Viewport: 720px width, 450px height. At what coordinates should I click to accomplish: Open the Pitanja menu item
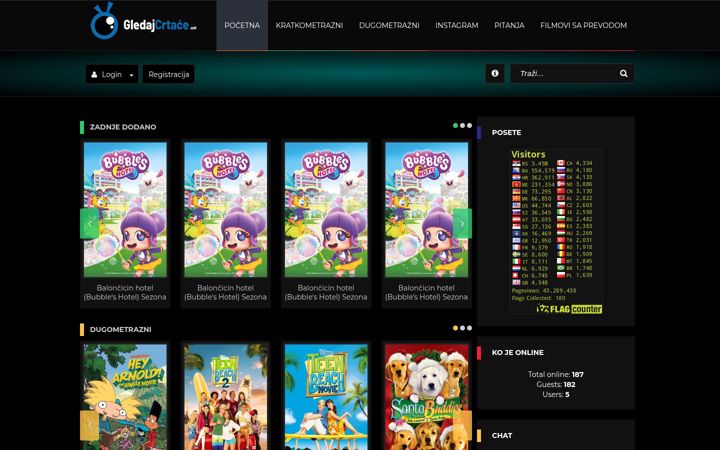click(509, 25)
